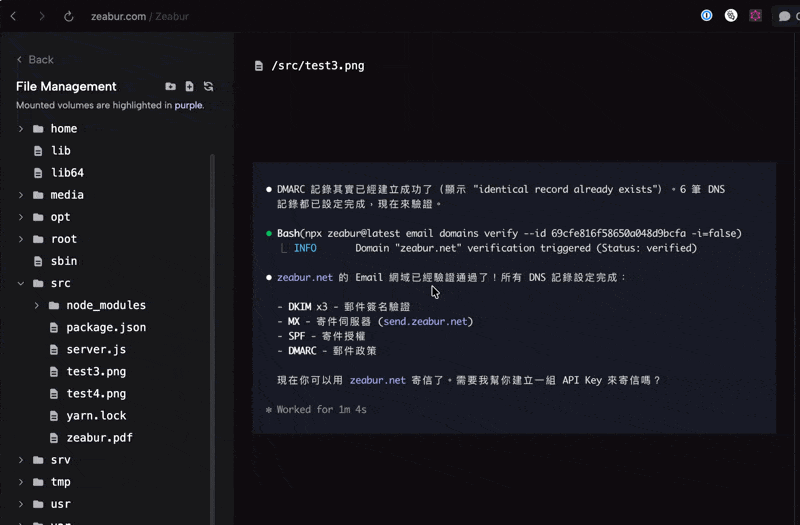Reload the page in the browser toolbar
This screenshot has height=525, width=800.
click(69, 17)
